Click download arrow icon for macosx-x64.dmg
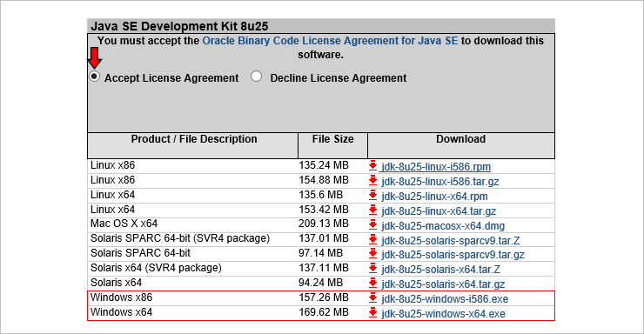 (x=373, y=225)
